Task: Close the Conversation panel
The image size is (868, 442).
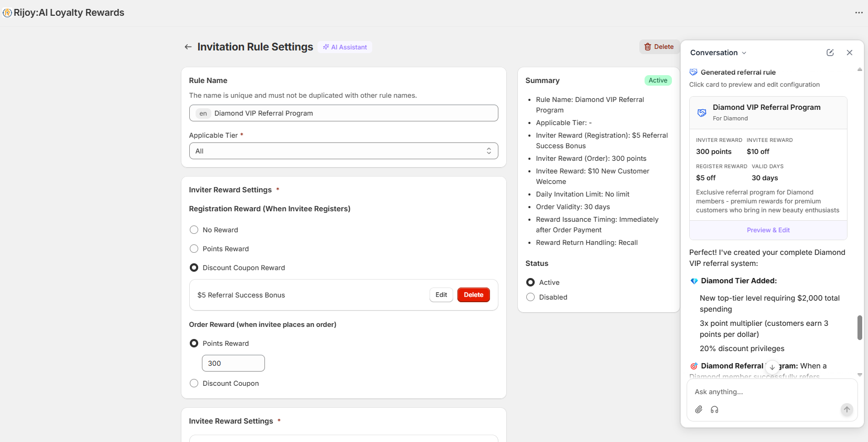Action: coord(850,53)
